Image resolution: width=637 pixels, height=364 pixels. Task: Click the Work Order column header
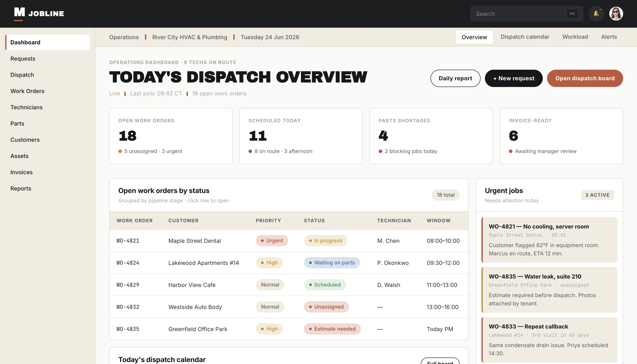click(134, 221)
